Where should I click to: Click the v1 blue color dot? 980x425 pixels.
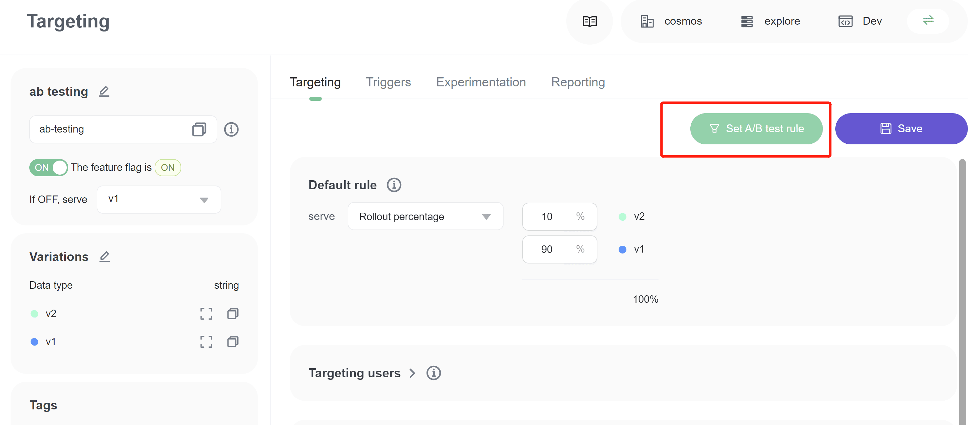pos(622,249)
